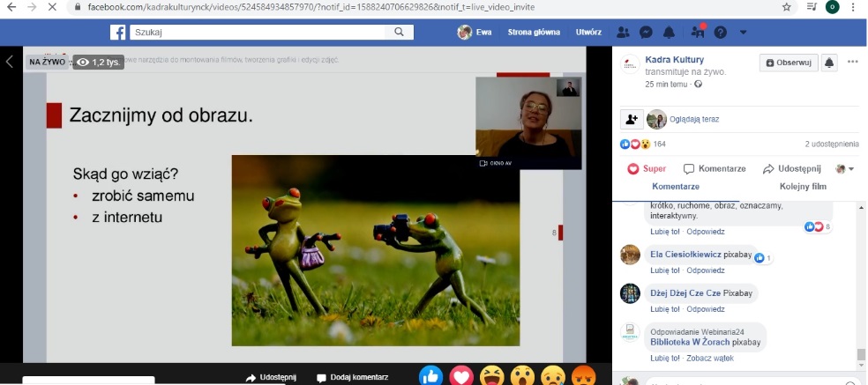Screen dimensions: 868x385
Task: Toggle the Super reaction on the post
Action: pyautogui.click(x=647, y=168)
